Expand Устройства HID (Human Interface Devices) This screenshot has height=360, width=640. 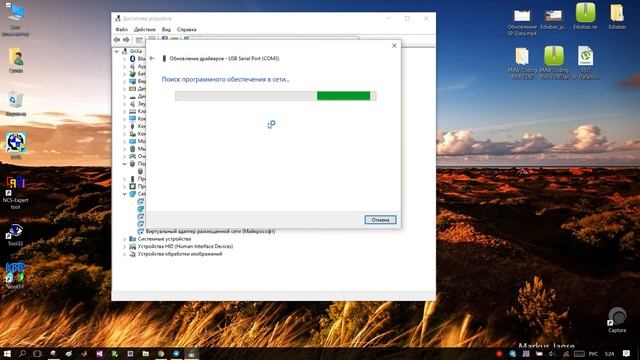click(124, 247)
